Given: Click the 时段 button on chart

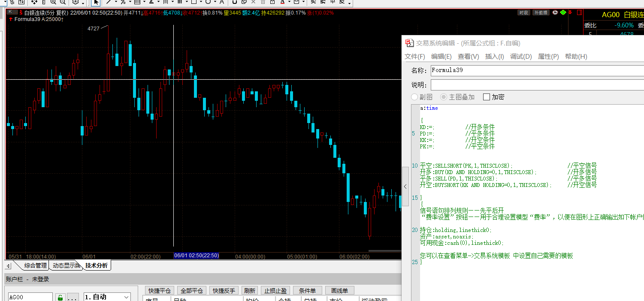Looking at the screenshot, I should (524, 12).
